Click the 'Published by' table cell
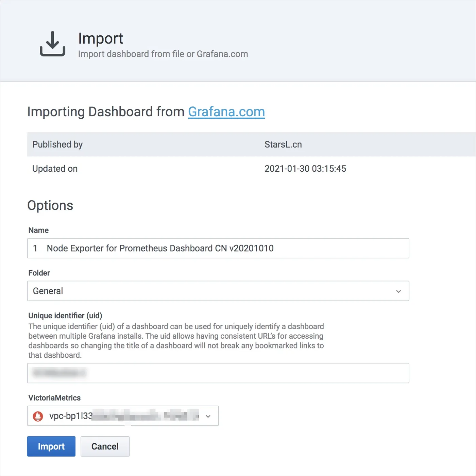476x476 pixels. (x=57, y=144)
